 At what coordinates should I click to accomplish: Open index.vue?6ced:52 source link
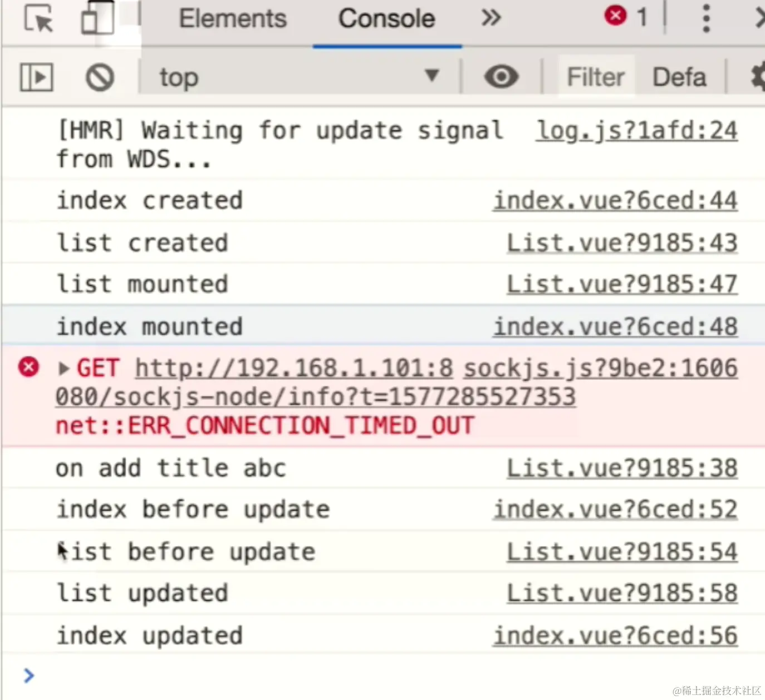click(616, 510)
